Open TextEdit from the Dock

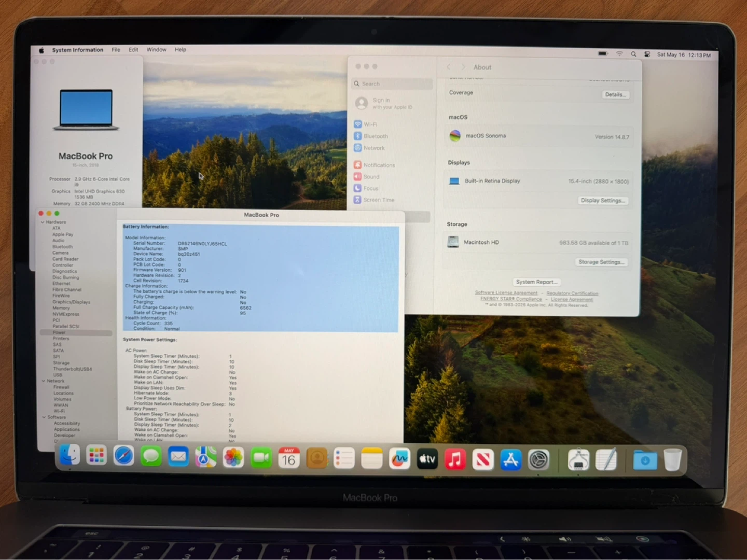606,460
